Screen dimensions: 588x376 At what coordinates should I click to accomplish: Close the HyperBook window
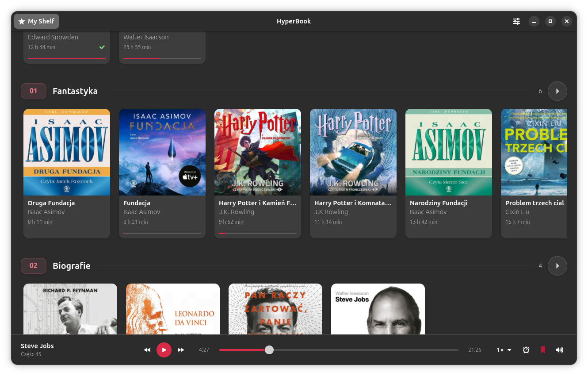(x=567, y=21)
